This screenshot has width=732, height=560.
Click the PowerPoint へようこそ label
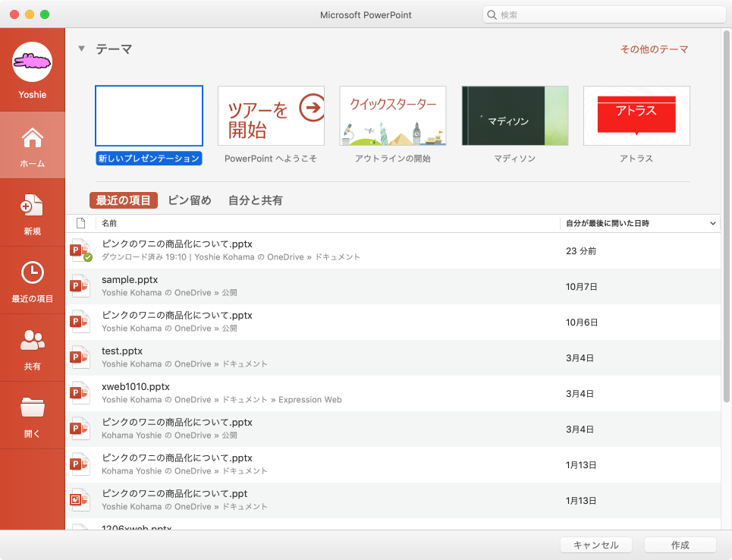tap(271, 159)
